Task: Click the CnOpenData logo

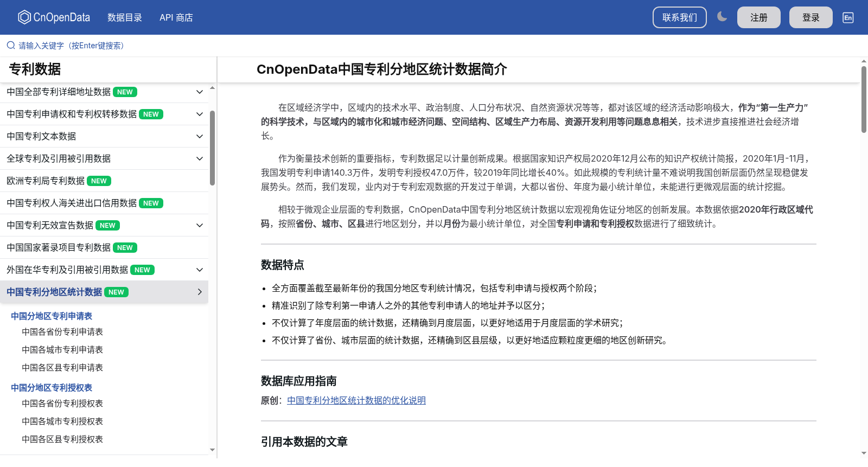Action: point(54,17)
